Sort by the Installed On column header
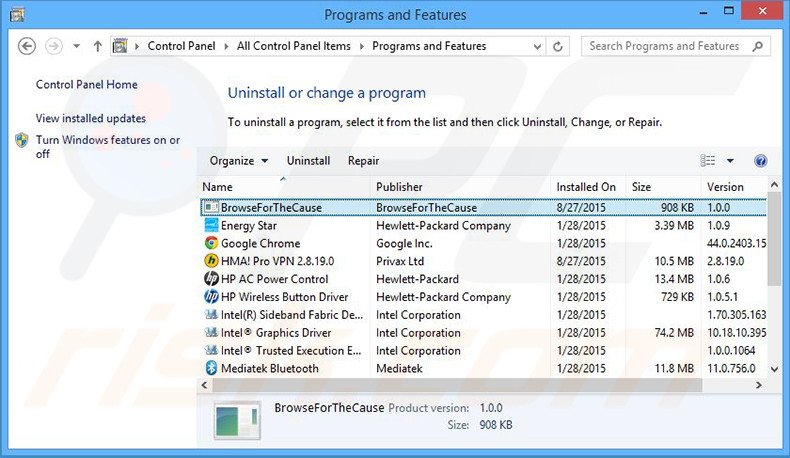Screen dimensions: 790x458 588,187
